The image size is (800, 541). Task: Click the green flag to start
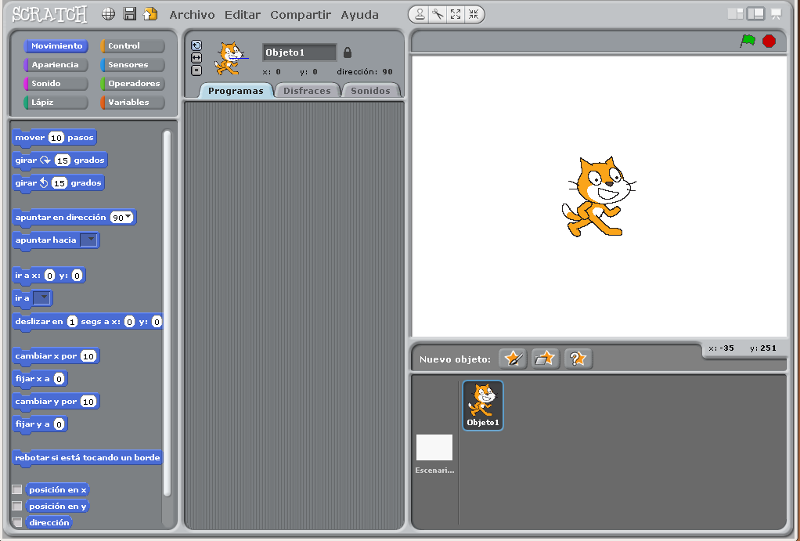747,41
